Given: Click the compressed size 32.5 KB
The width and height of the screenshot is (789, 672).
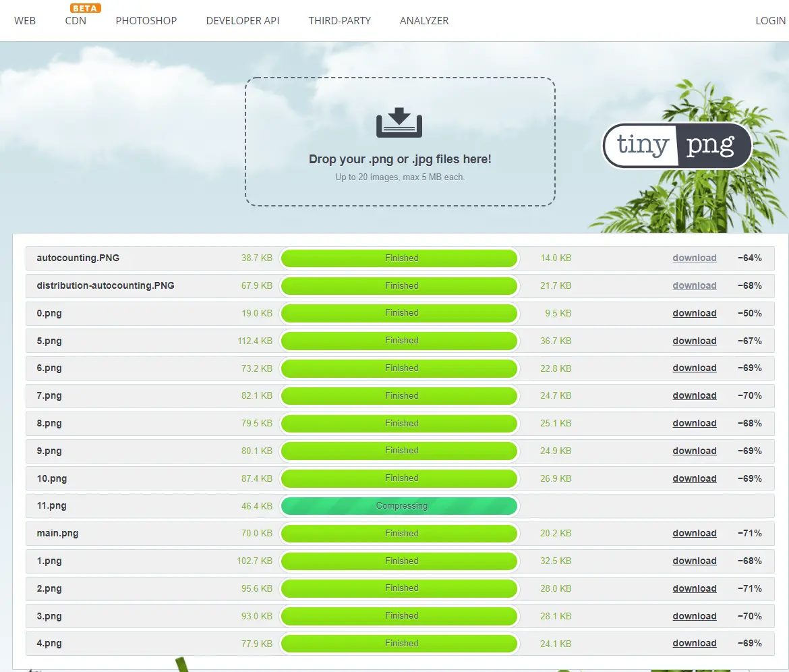Looking at the screenshot, I should click(x=556, y=561).
